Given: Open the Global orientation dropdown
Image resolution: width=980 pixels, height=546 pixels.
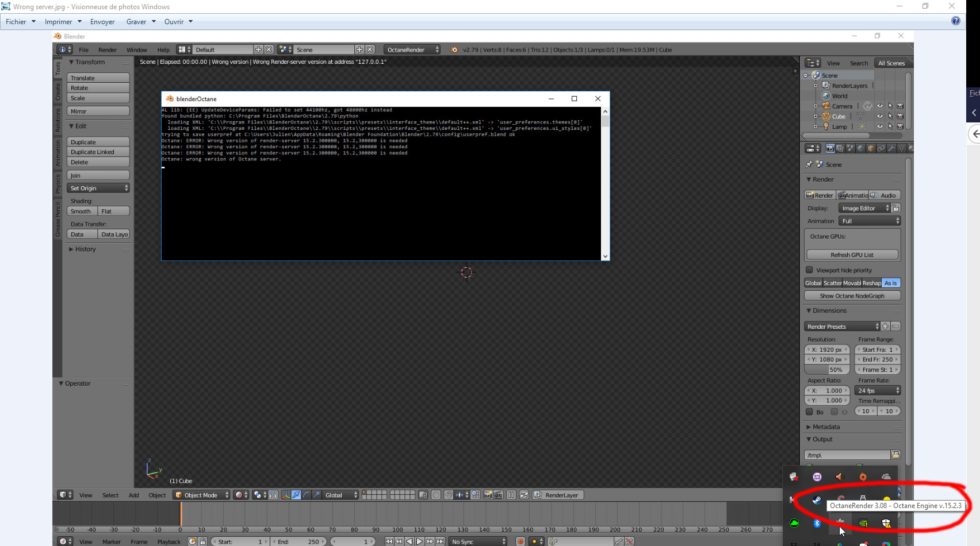Looking at the screenshot, I should 342,495.
